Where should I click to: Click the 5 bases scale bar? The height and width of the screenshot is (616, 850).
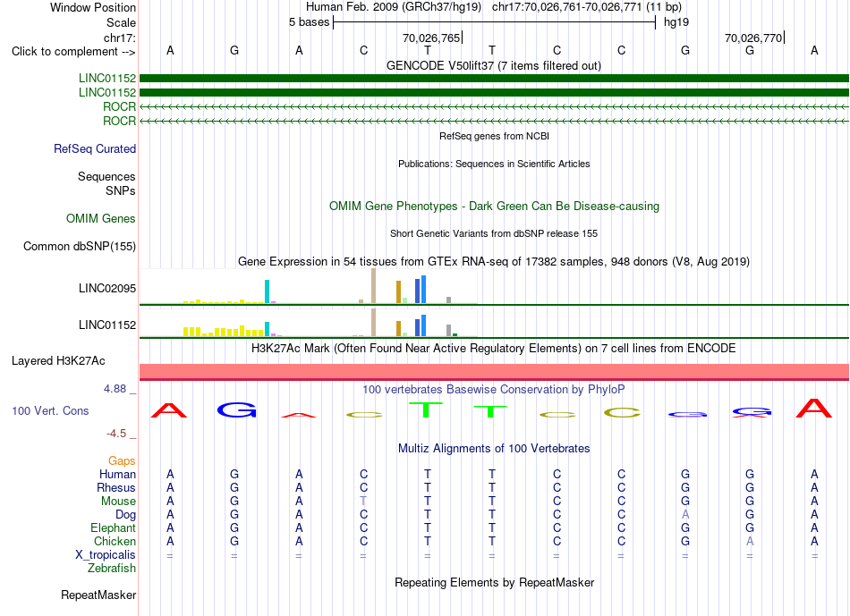pos(495,22)
